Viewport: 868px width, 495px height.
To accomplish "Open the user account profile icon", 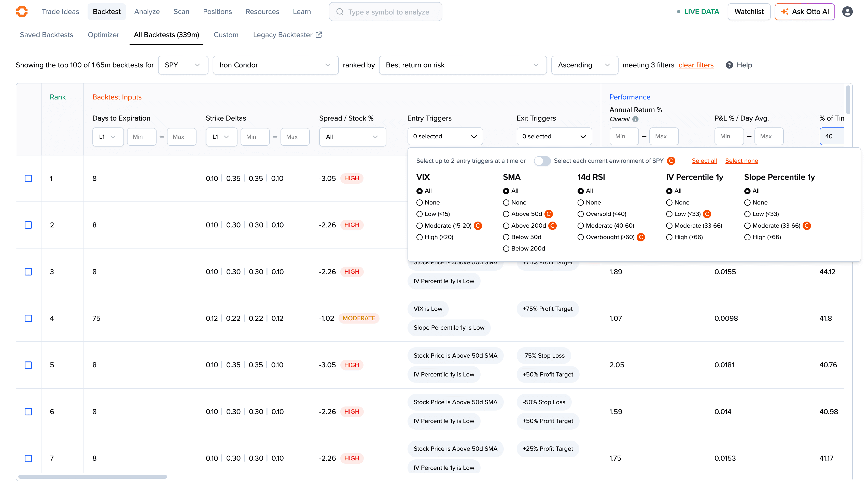I will pyautogui.click(x=847, y=11).
